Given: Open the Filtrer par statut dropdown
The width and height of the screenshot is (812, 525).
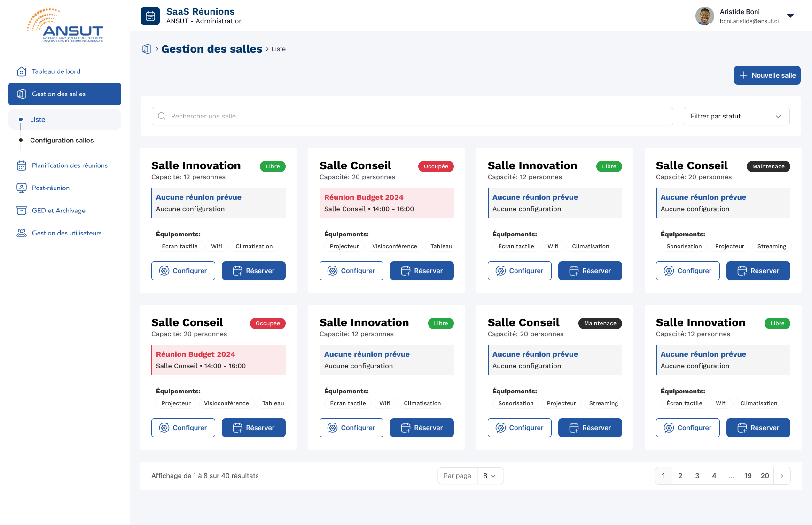Looking at the screenshot, I should (x=737, y=116).
